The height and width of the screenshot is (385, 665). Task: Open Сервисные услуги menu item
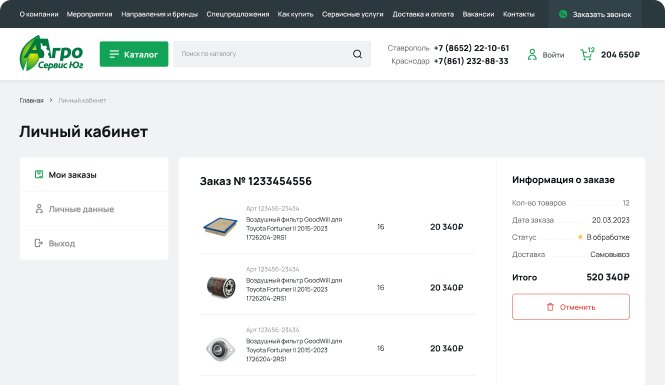click(352, 14)
